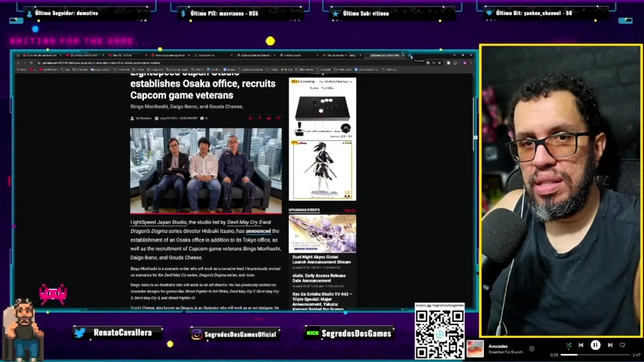
Task: Close the active LightSpeed article tab
Action: pyautogui.click(x=403, y=55)
